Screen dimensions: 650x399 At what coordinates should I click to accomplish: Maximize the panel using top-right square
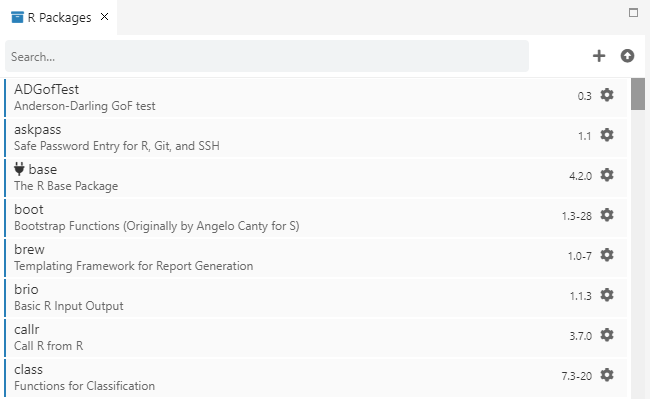pos(633,13)
